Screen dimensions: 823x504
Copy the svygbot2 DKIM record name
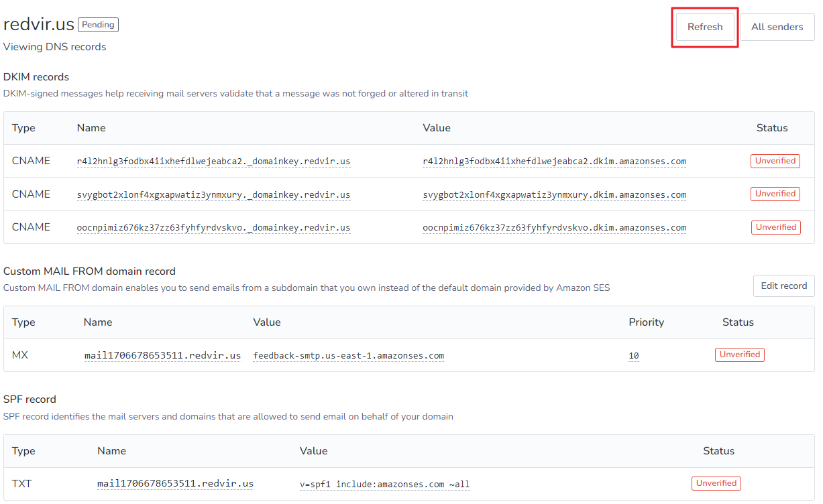(x=213, y=195)
